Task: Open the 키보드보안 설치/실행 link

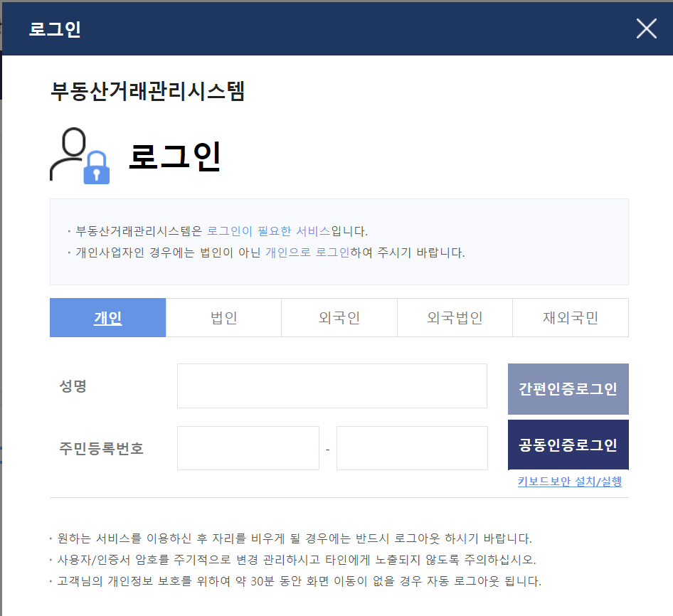Action: click(x=569, y=482)
